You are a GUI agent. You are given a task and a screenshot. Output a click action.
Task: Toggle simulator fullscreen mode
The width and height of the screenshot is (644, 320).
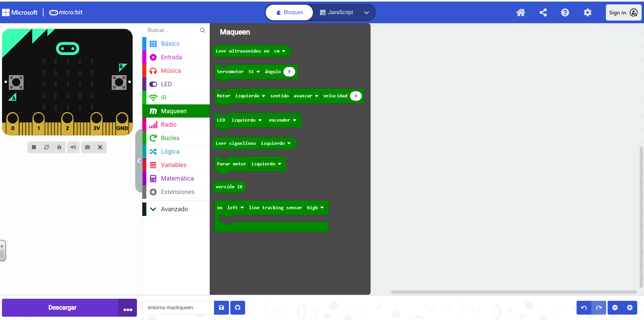(100, 147)
